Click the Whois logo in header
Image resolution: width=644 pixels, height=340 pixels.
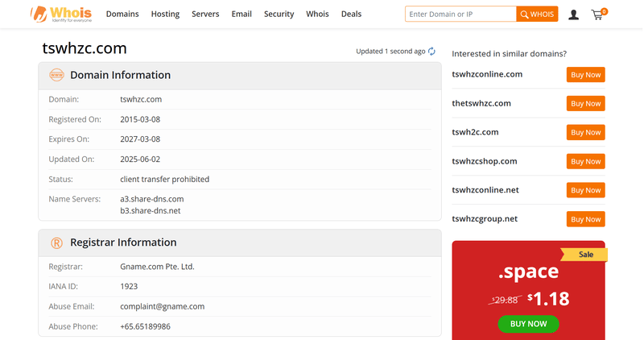point(61,15)
